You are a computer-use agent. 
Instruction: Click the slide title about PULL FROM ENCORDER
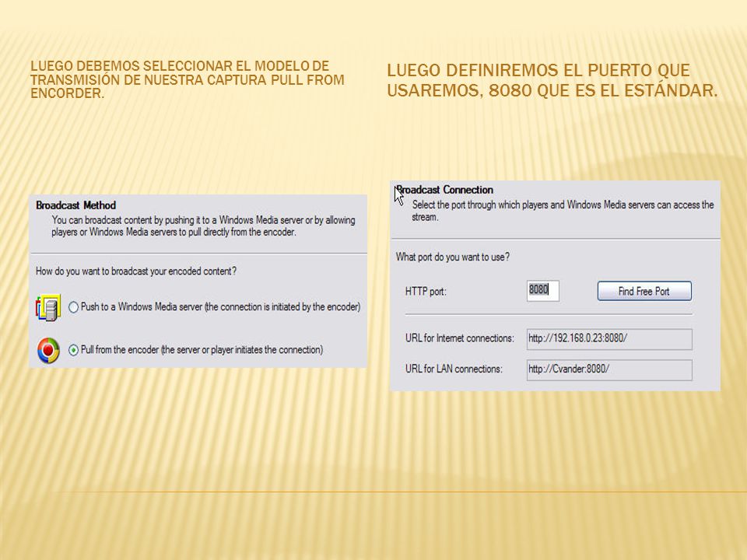(x=188, y=79)
